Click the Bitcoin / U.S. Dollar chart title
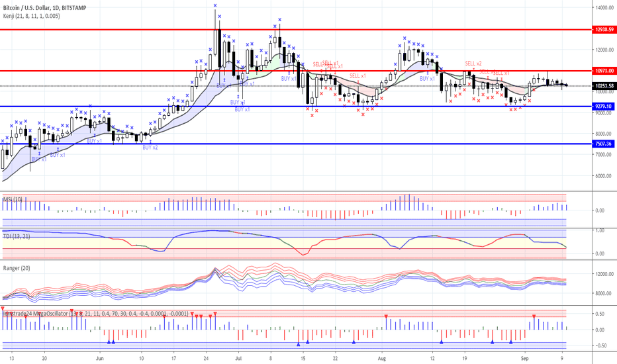This screenshot has height=364, width=617. (x=45, y=8)
